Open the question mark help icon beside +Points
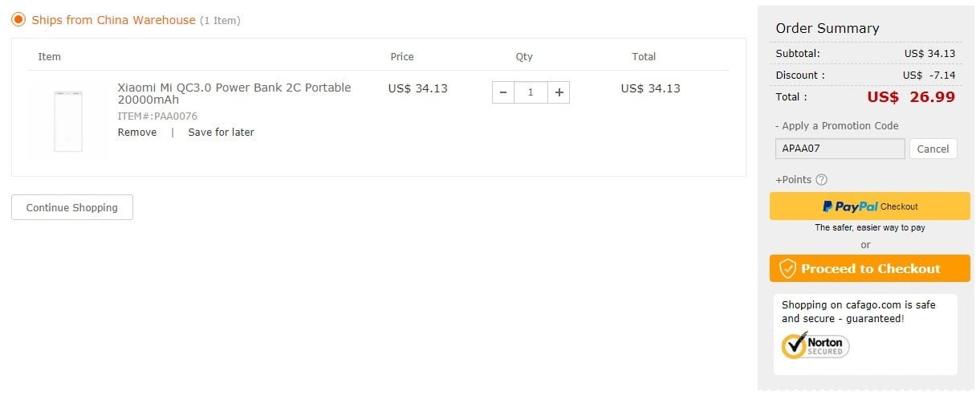This screenshot has height=396, width=980. (x=821, y=180)
